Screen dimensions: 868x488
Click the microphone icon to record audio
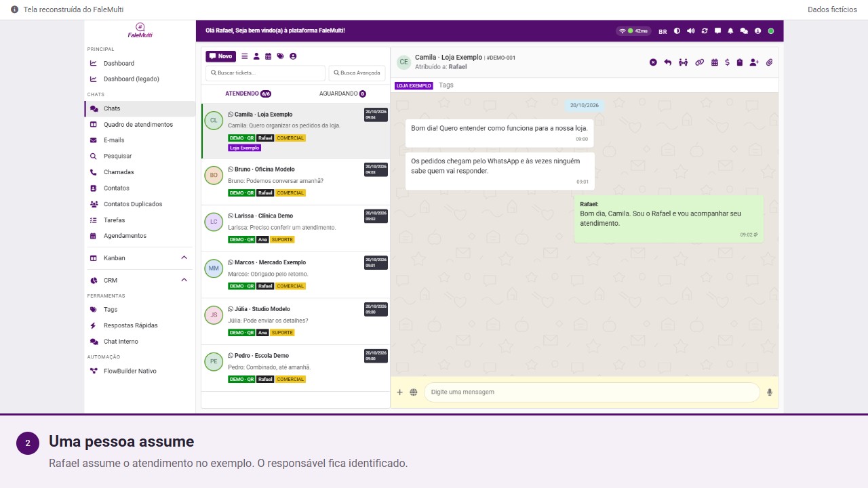click(x=770, y=392)
